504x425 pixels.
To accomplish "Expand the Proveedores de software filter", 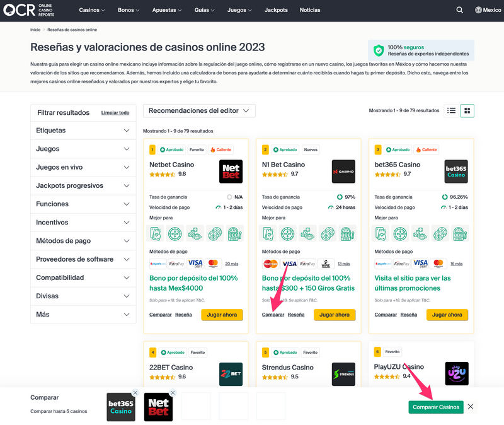I will (x=83, y=259).
